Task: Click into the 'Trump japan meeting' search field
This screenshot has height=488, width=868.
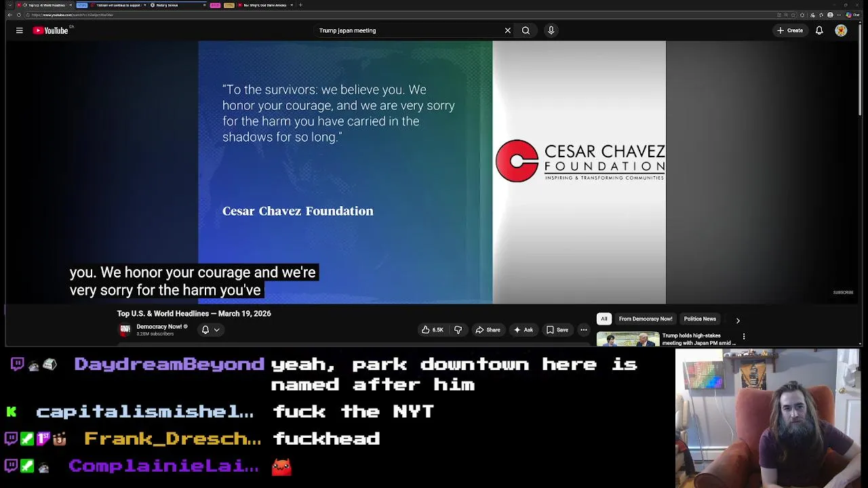Action: point(407,30)
